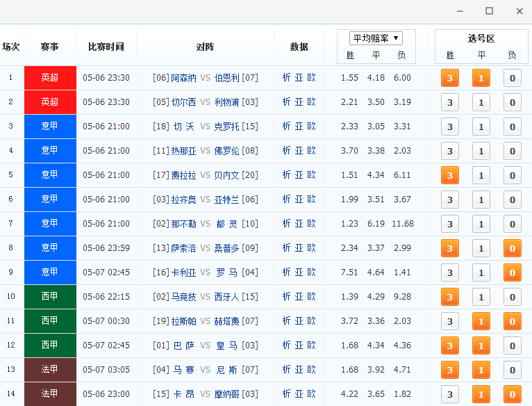
Task: Open 欧 European odds for 热那亚 vs 佛罗伦
Action: (x=311, y=150)
